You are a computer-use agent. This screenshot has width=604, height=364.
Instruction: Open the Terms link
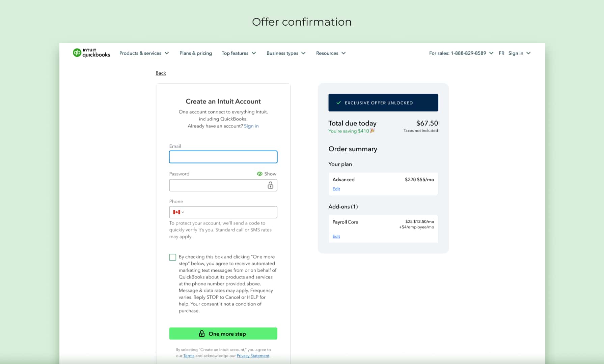(189, 356)
